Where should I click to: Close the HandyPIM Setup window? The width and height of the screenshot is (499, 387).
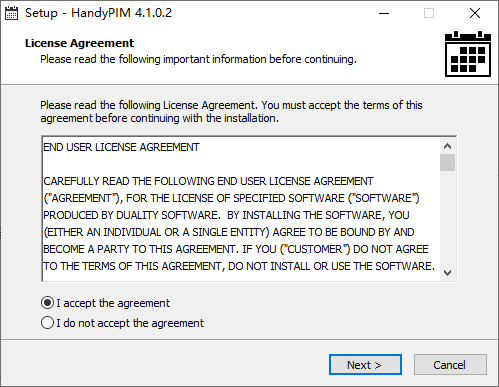475,13
